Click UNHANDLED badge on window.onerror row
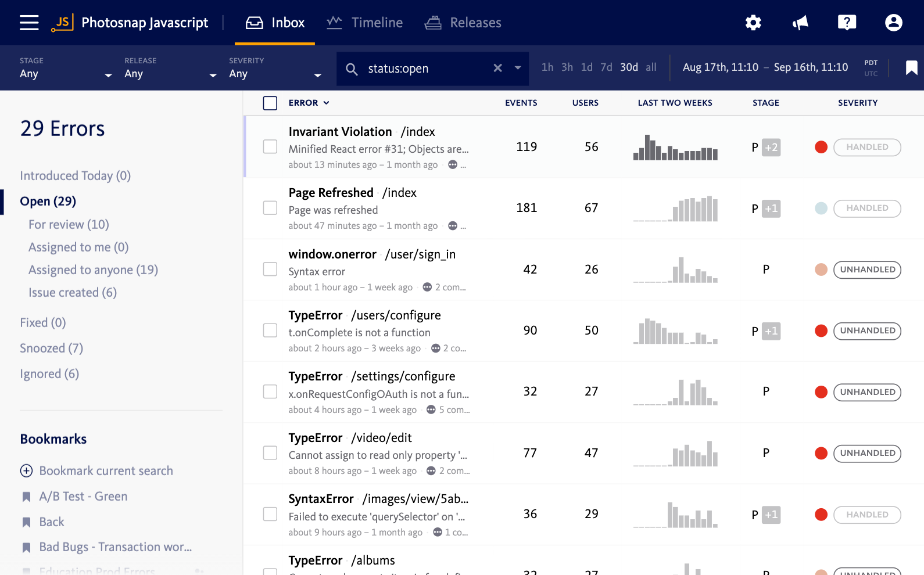 click(867, 270)
